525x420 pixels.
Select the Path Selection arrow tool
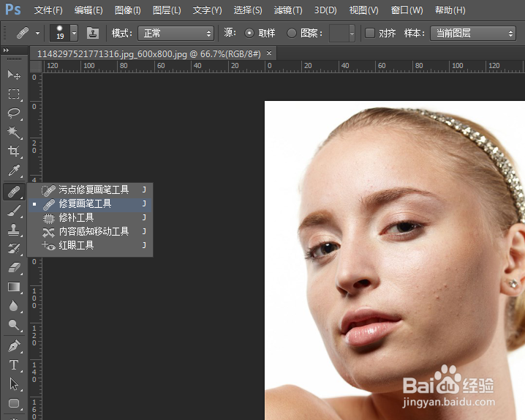[14, 384]
